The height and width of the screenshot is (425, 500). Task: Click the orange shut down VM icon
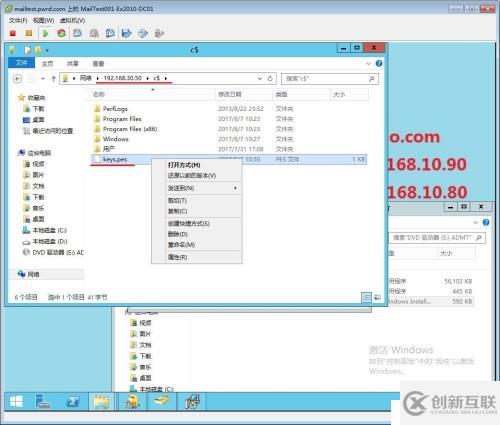point(29,33)
